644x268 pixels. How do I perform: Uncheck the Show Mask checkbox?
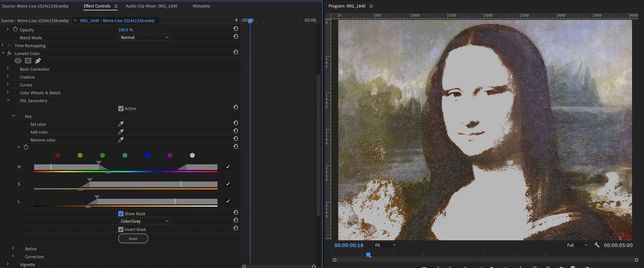(x=121, y=214)
